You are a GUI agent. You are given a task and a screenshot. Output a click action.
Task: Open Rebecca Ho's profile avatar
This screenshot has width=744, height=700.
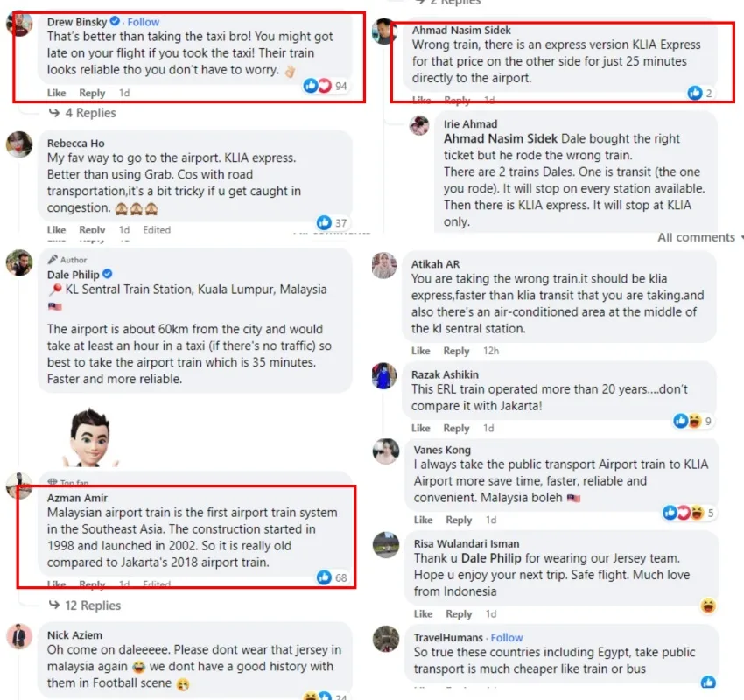click(19, 144)
